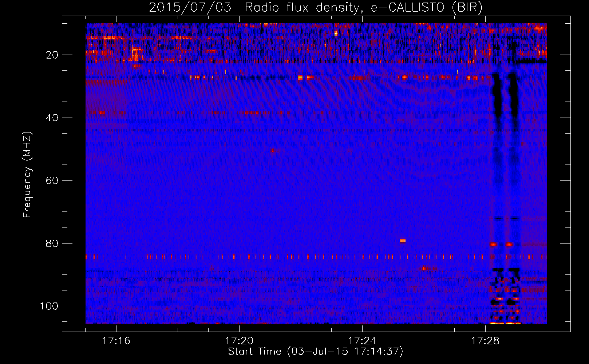The width and height of the screenshot is (589, 364).
Task: Click the "Start Time (03-Jul-15 17:14:37)" axis label
Action: click(x=316, y=352)
